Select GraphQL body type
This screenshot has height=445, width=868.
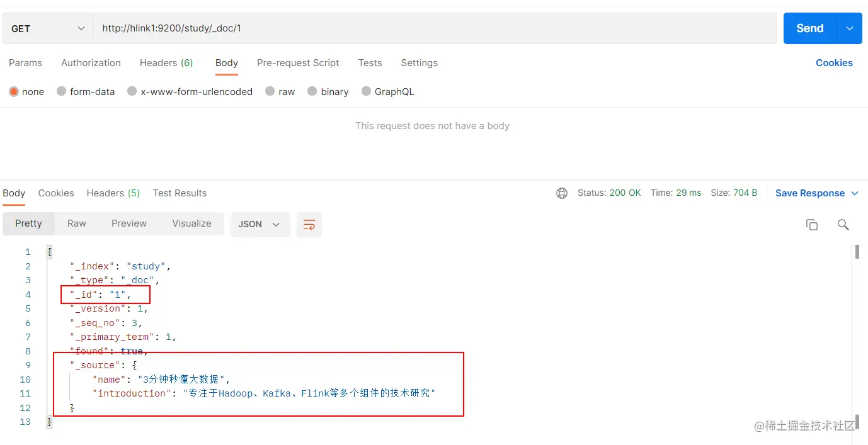click(367, 91)
